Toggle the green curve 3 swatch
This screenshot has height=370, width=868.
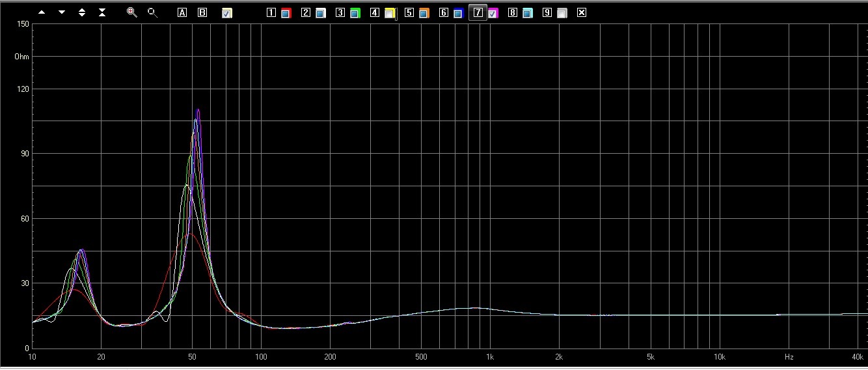coord(355,13)
